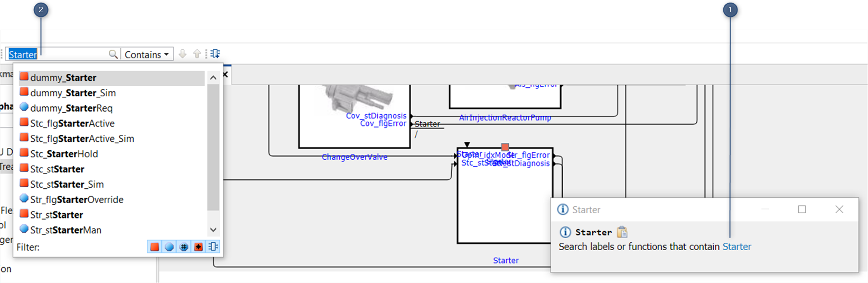
Task: Toggle the red square filter button
Action: click(x=154, y=247)
